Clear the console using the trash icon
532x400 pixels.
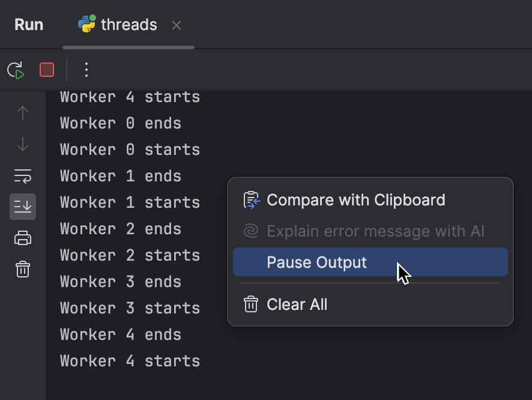pyautogui.click(x=22, y=269)
